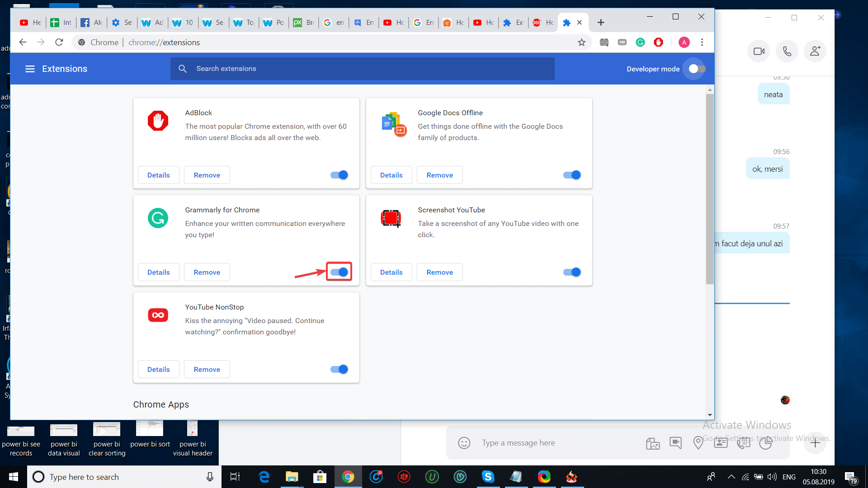Click the scroll-down arrow of the extensions page
The image size is (868, 488).
pos(710,415)
